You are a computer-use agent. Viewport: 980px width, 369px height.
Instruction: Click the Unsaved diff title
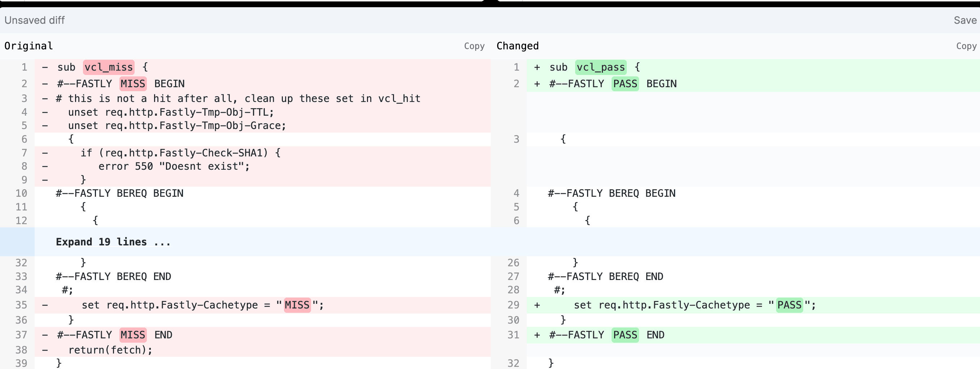coord(35,20)
